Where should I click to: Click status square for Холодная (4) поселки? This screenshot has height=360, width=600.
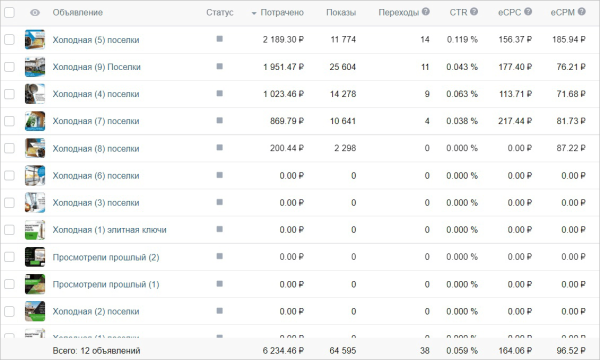point(220,93)
